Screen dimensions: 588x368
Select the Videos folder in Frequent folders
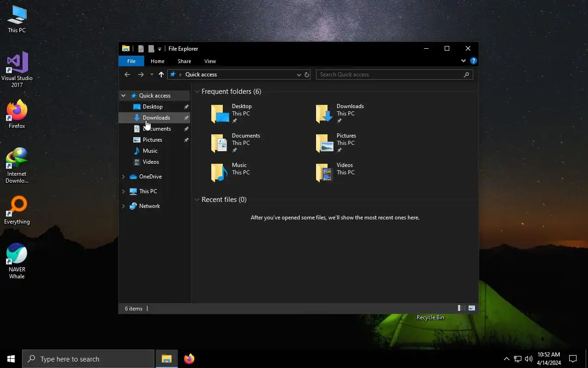tap(335, 172)
